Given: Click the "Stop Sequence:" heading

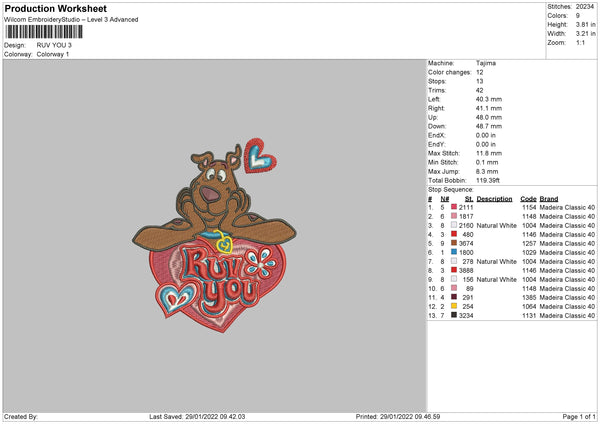Looking at the screenshot, I should pyautogui.click(x=451, y=189).
